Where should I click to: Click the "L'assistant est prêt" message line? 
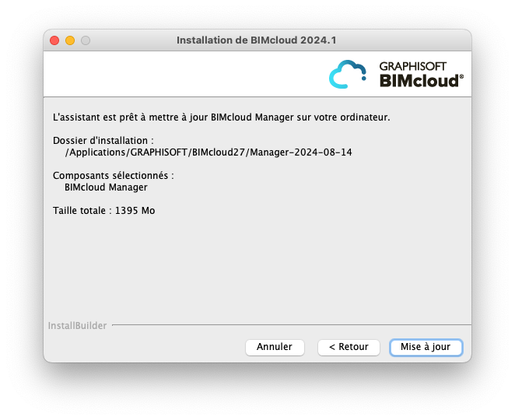pyautogui.click(x=222, y=117)
